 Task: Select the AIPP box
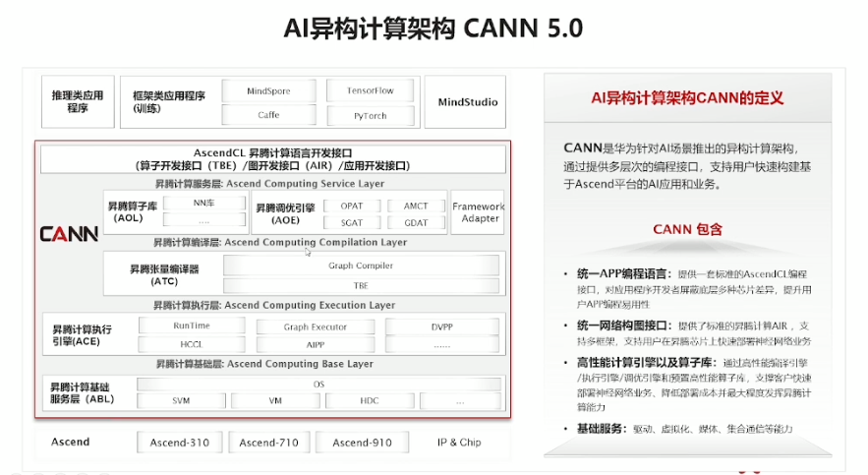315,345
